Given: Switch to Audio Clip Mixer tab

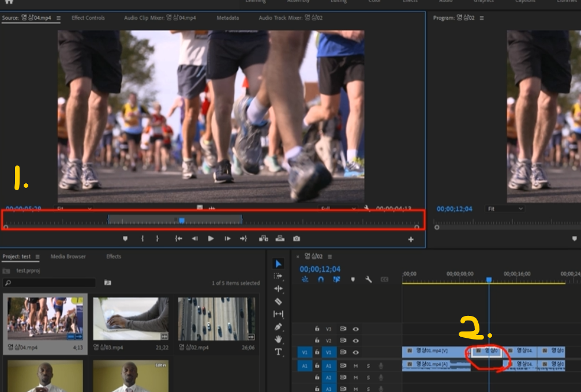Looking at the screenshot, I should click(x=160, y=18).
